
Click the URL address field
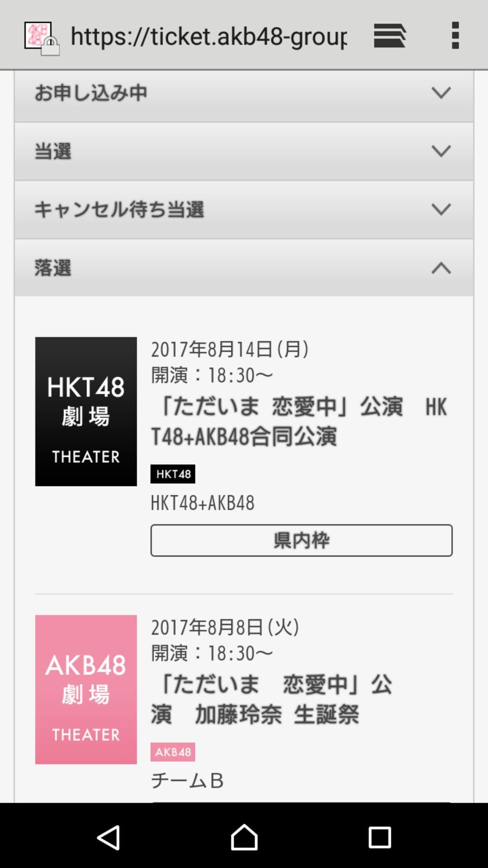(209, 36)
